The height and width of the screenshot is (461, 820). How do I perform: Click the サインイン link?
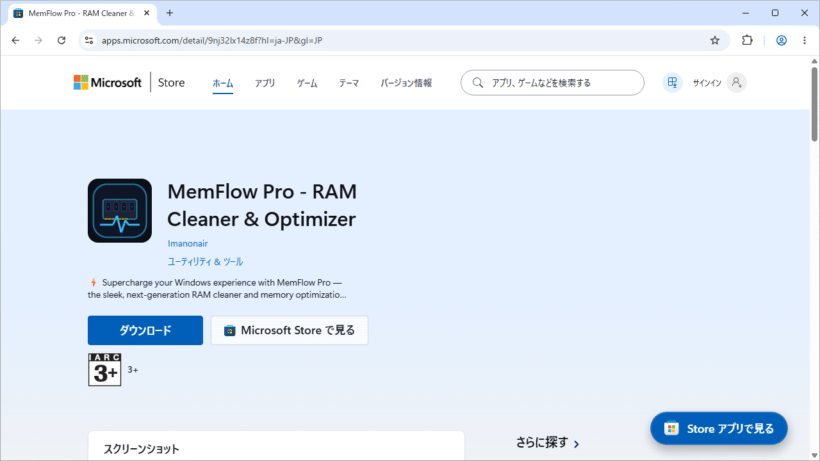tap(707, 83)
